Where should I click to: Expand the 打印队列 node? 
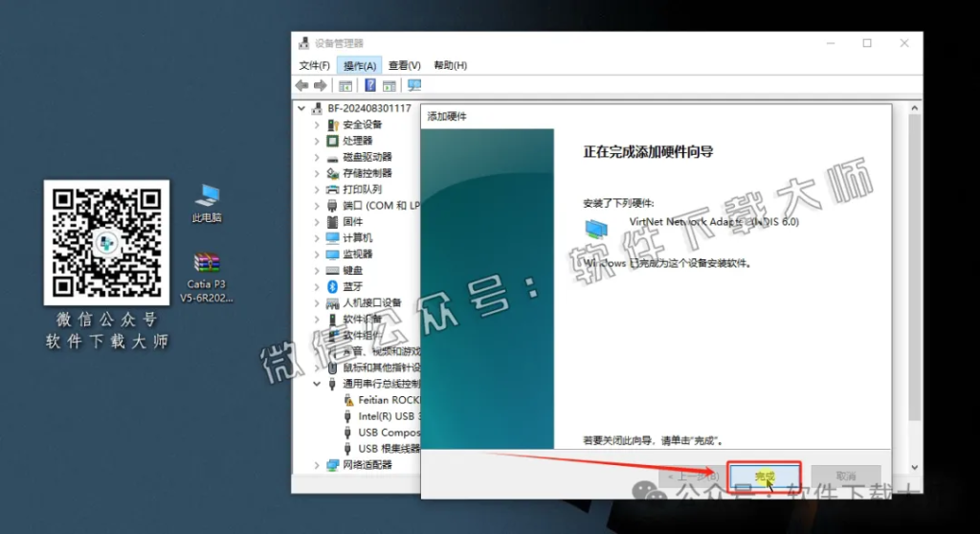pyautogui.click(x=317, y=189)
